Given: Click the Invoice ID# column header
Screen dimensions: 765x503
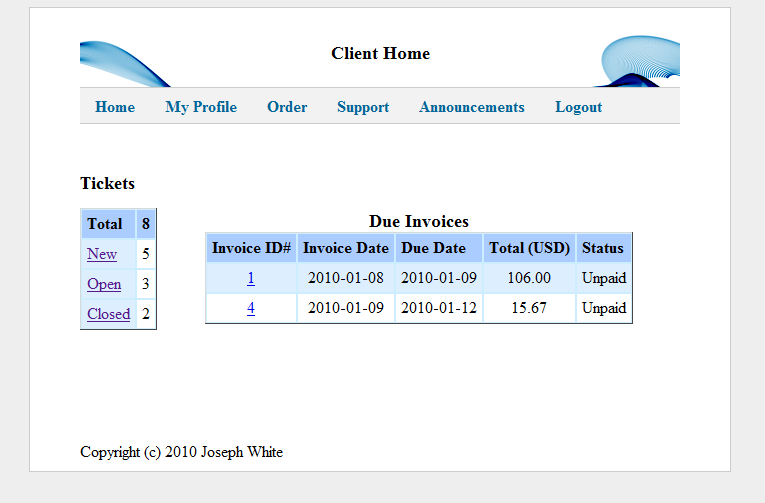Looking at the screenshot, I should click(251, 248).
